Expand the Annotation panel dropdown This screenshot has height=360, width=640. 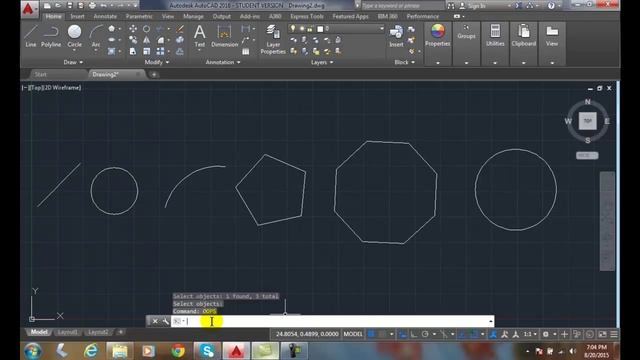click(223, 62)
